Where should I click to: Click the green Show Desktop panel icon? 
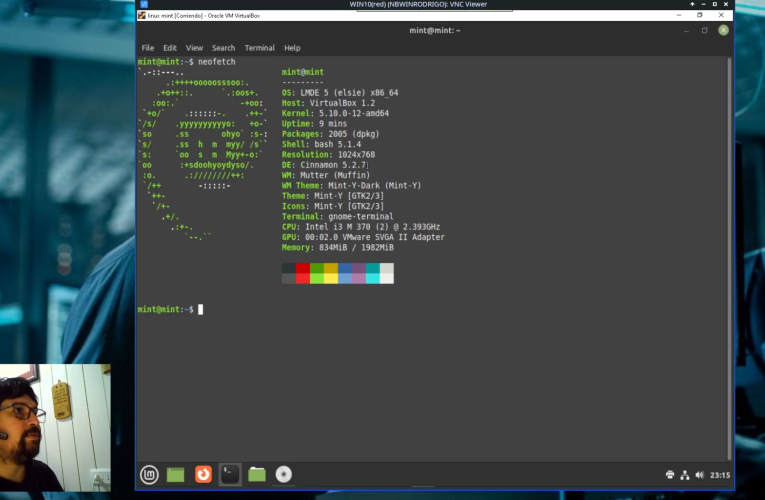click(176, 474)
